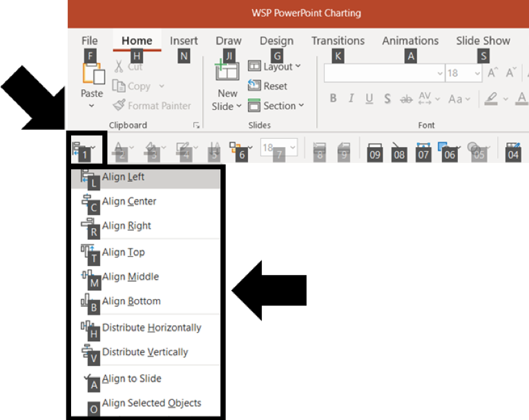
Task: Click the Arrange icon labeled 6
Action: [x=235, y=149]
